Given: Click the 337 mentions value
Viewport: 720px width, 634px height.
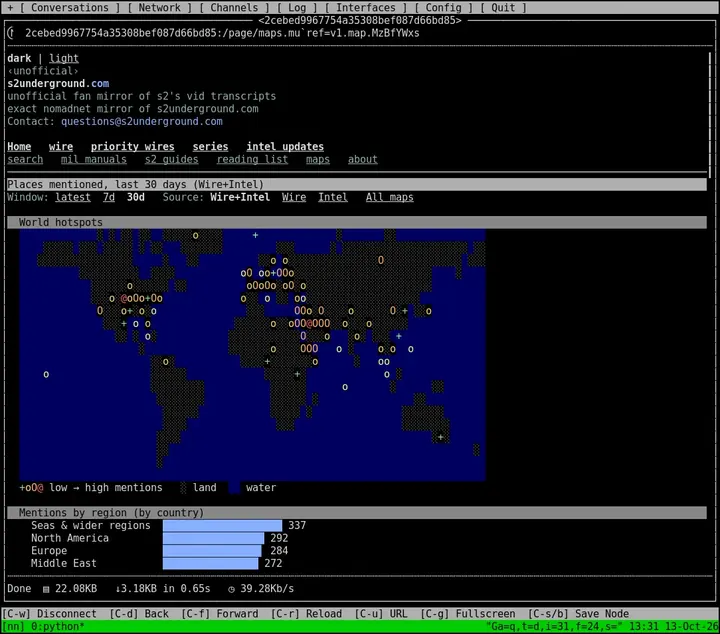Looking at the screenshot, I should click(297, 525).
